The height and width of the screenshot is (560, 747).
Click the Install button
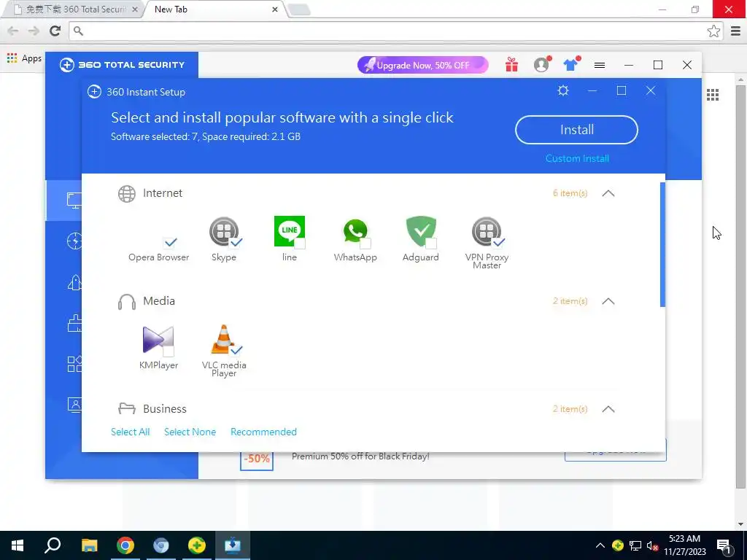tap(576, 130)
